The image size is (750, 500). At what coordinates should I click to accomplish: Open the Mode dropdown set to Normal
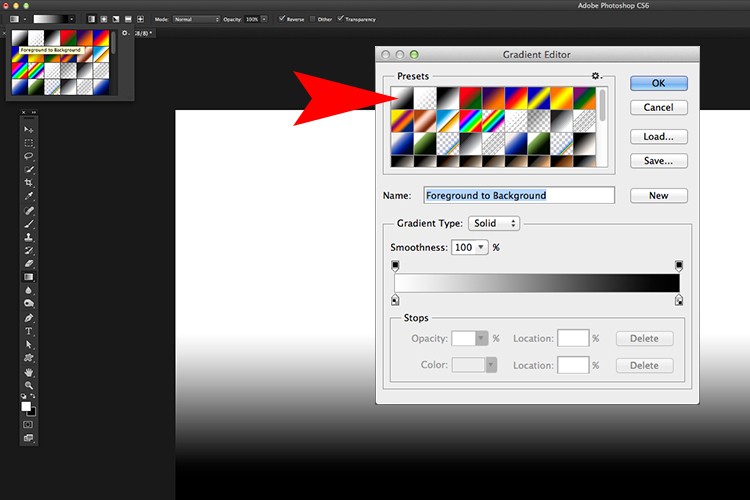point(197,19)
